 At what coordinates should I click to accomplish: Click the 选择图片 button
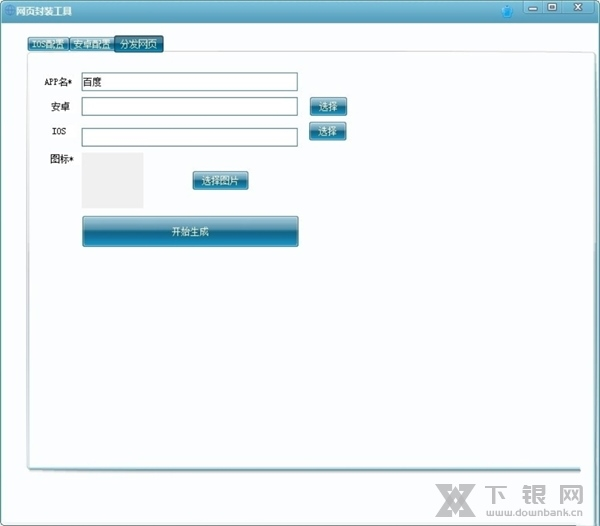coord(220,181)
